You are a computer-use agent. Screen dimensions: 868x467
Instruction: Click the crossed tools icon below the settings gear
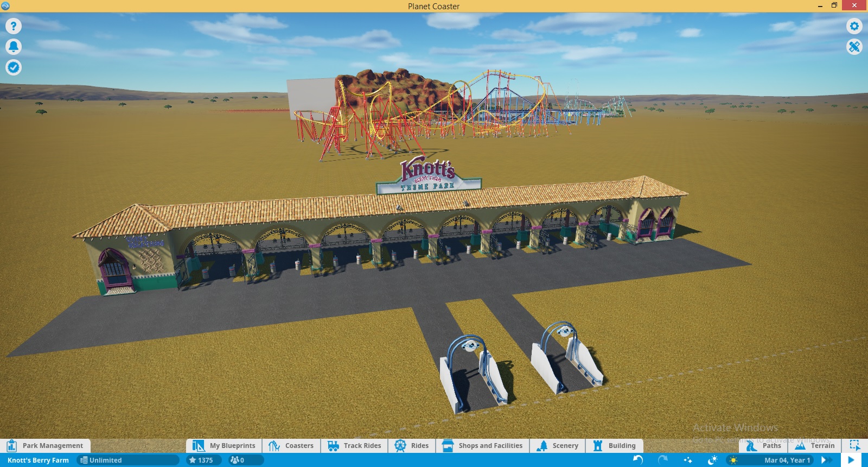[x=854, y=47]
